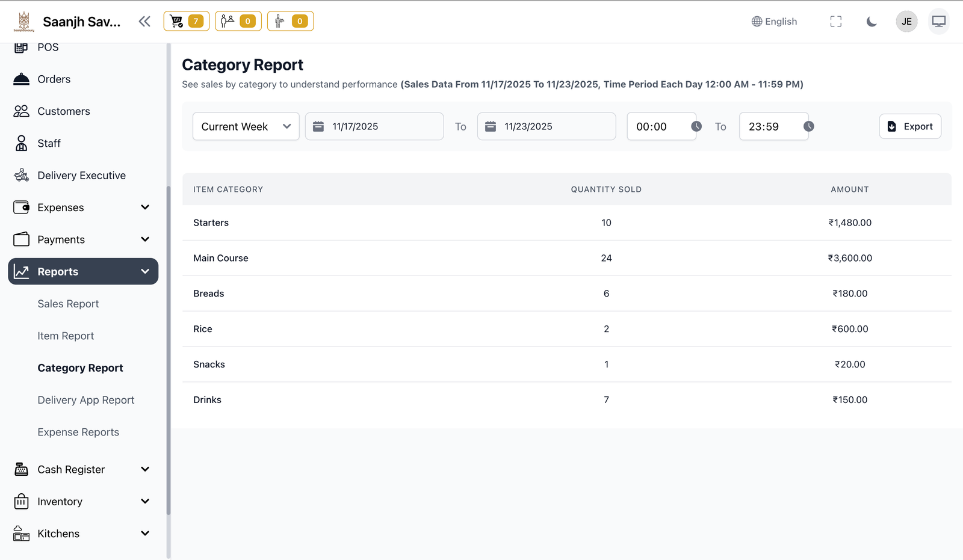Open the Sales Report page

68,304
